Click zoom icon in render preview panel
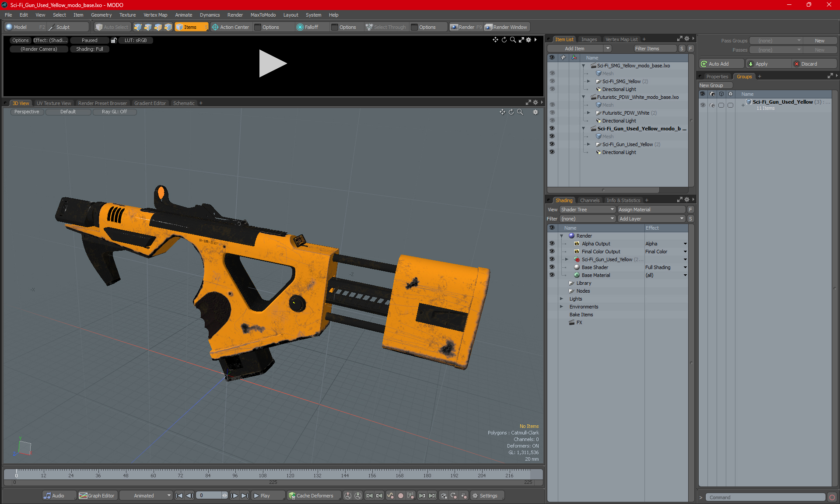Viewport: 840px width, 504px height. tap(513, 40)
